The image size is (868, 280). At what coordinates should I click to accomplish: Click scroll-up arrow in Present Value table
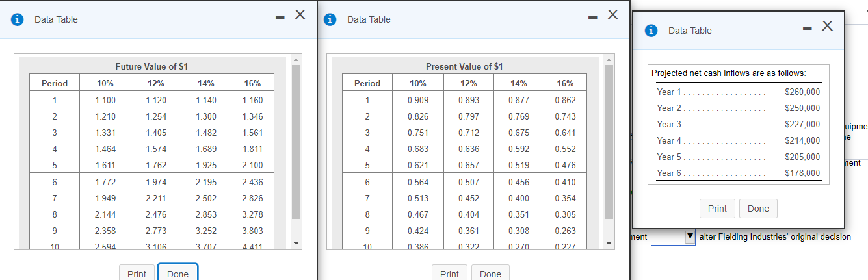(609, 61)
